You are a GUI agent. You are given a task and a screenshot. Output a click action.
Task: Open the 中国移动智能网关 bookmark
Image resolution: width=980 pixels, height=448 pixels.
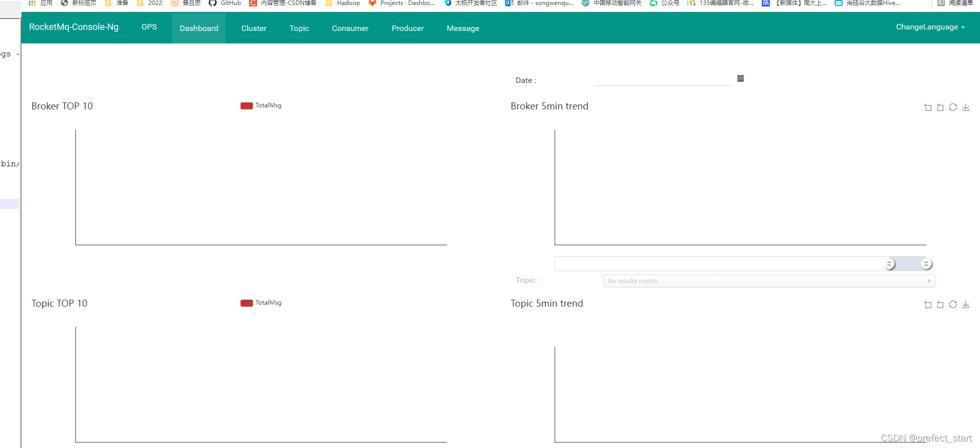tap(612, 3)
